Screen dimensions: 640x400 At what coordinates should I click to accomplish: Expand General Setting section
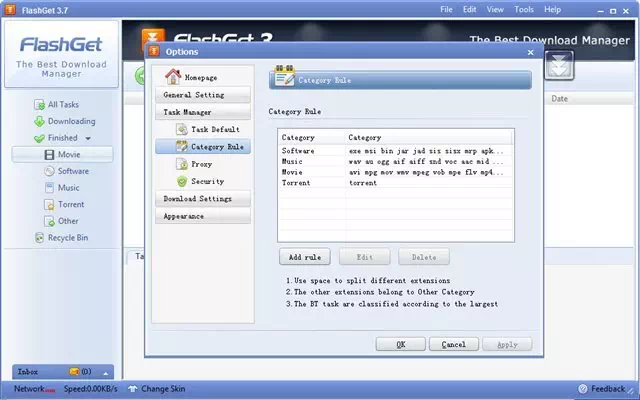pos(203,95)
